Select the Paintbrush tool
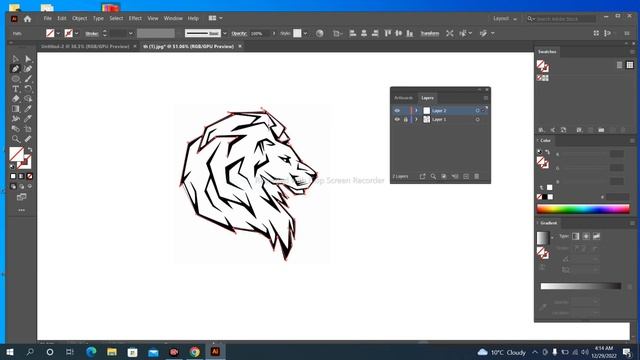 point(28,79)
